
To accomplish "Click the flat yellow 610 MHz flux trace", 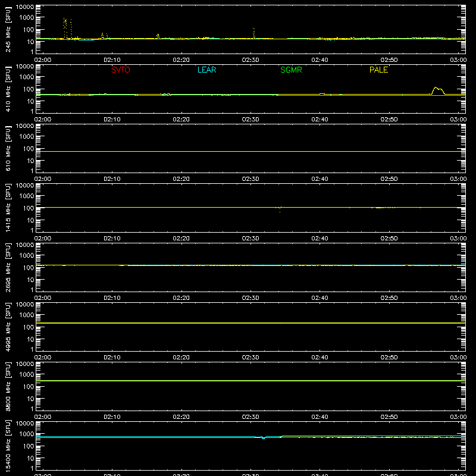I will (250, 151).
